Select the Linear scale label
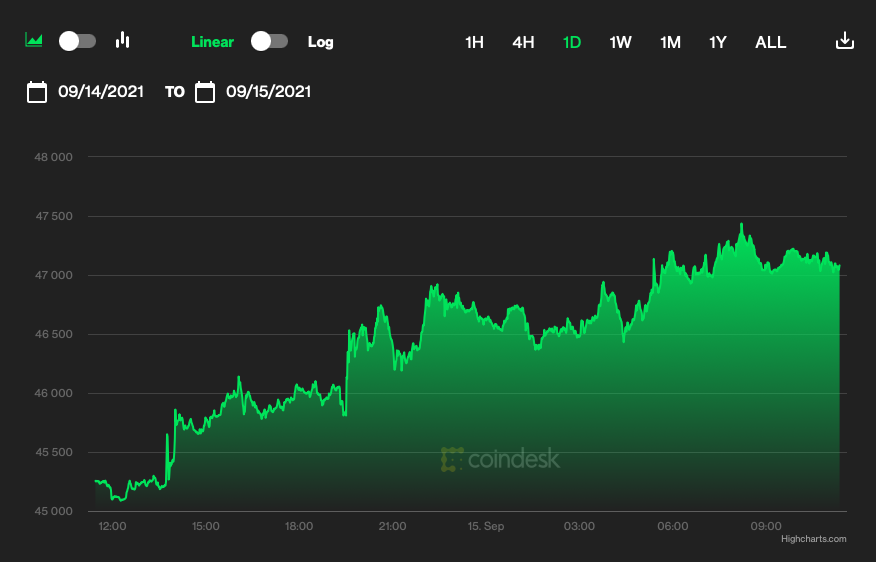Image resolution: width=876 pixels, height=562 pixels. pyautogui.click(x=212, y=42)
